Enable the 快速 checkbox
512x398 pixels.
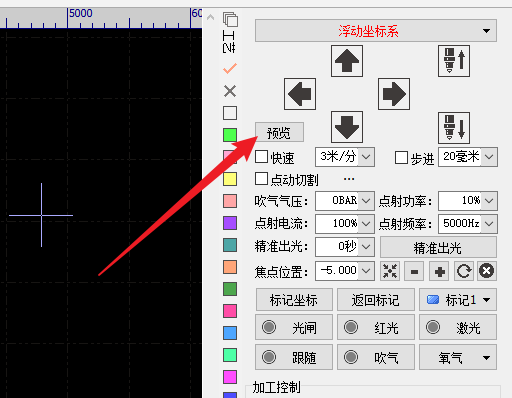coord(261,157)
